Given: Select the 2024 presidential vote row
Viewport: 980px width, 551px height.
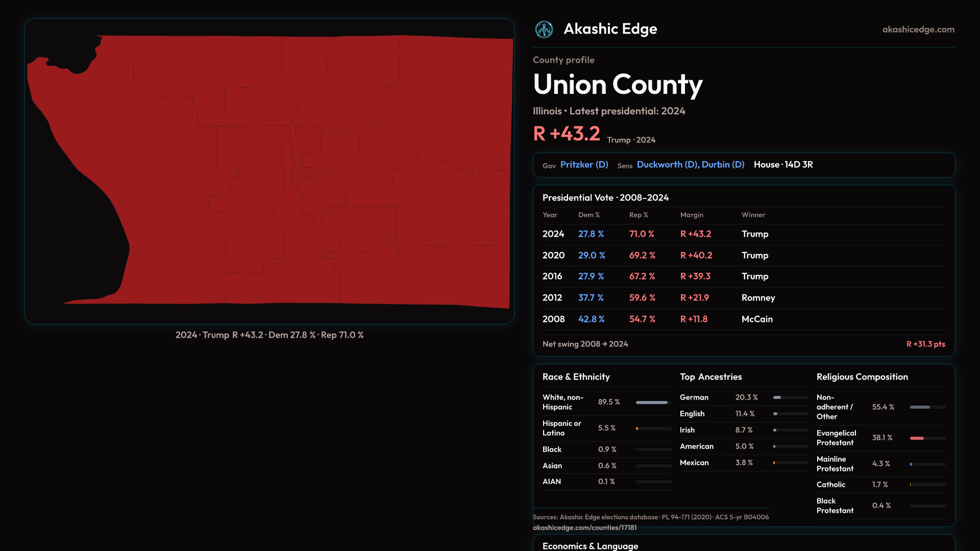Looking at the screenshot, I should click(743, 234).
